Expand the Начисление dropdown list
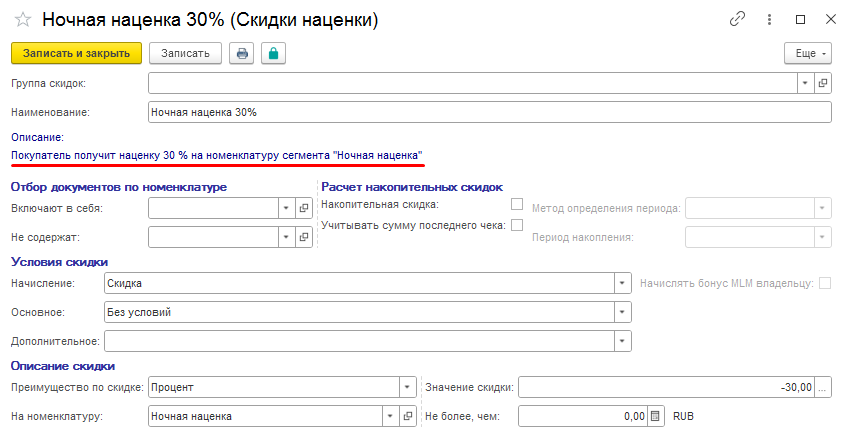This screenshot has width=844, height=433. 622,283
